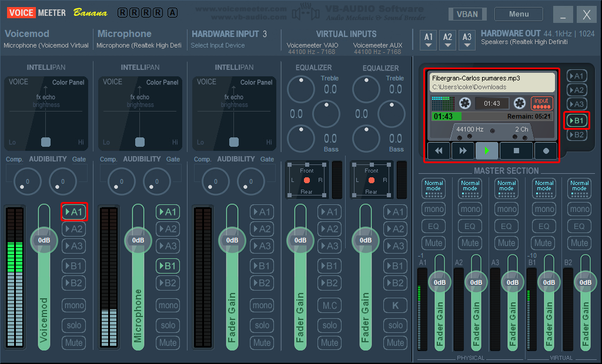Click the cassette playback progress bar
602x364 pixels.
point(493,116)
